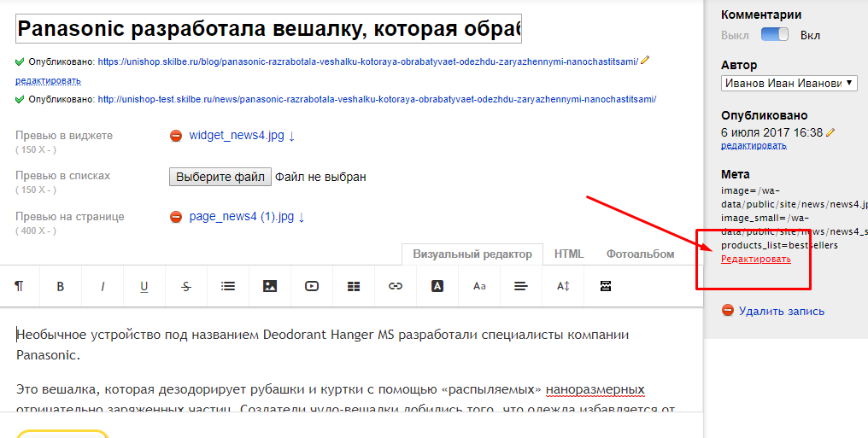Open the Автор dropdown list
The height and width of the screenshot is (438, 868).
click(789, 83)
